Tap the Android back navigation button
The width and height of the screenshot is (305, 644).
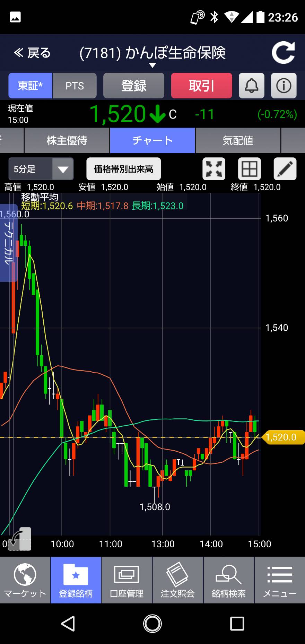click(x=68, y=624)
